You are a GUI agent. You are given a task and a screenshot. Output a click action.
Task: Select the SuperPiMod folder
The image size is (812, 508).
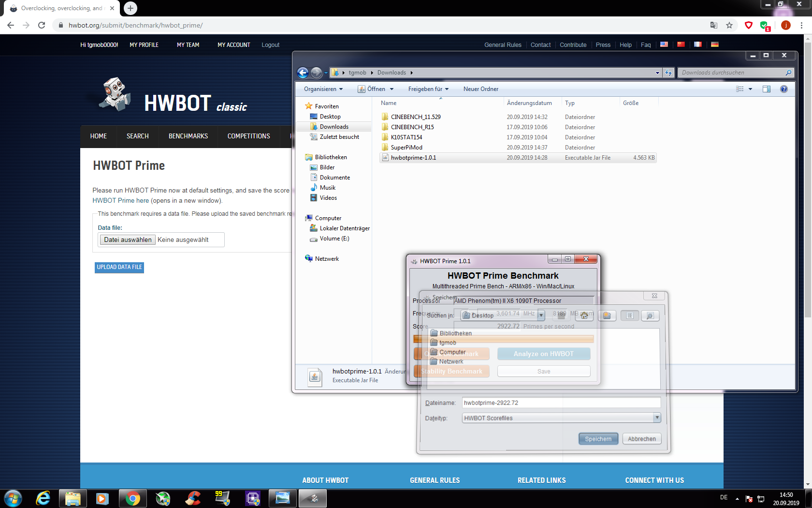pos(406,148)
